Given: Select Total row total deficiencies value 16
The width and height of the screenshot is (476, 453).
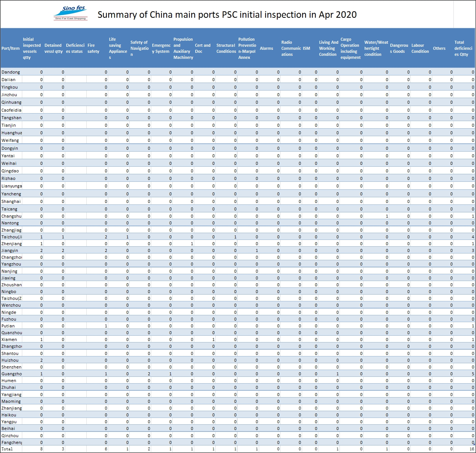Looking at the screenshot, I should (x=472, y=449).
